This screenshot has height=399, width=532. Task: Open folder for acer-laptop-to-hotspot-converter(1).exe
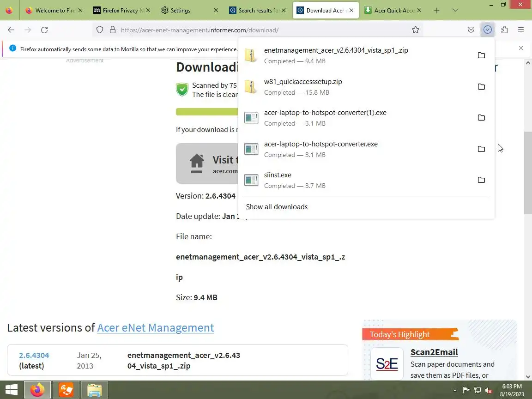click(x=481, y=118)
